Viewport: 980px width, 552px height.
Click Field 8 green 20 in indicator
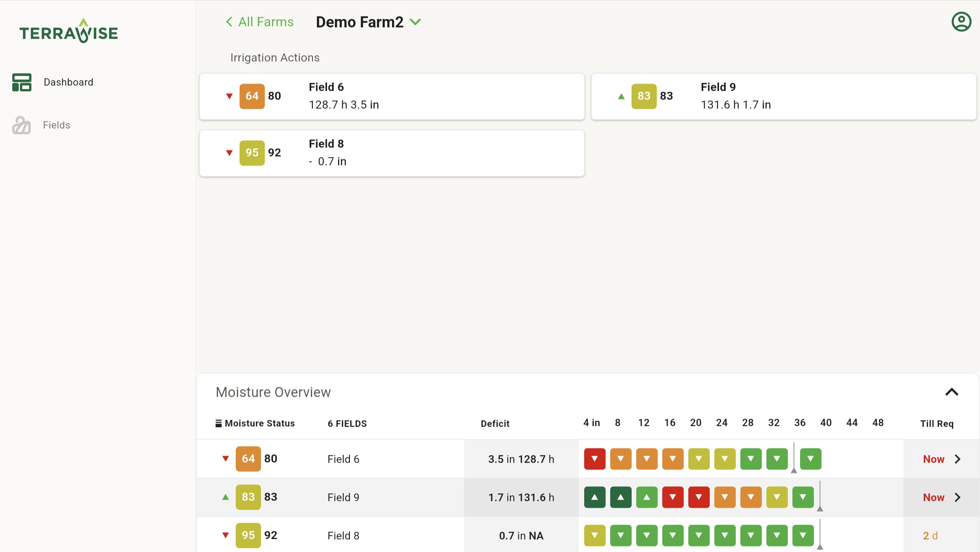coord(699,536)
